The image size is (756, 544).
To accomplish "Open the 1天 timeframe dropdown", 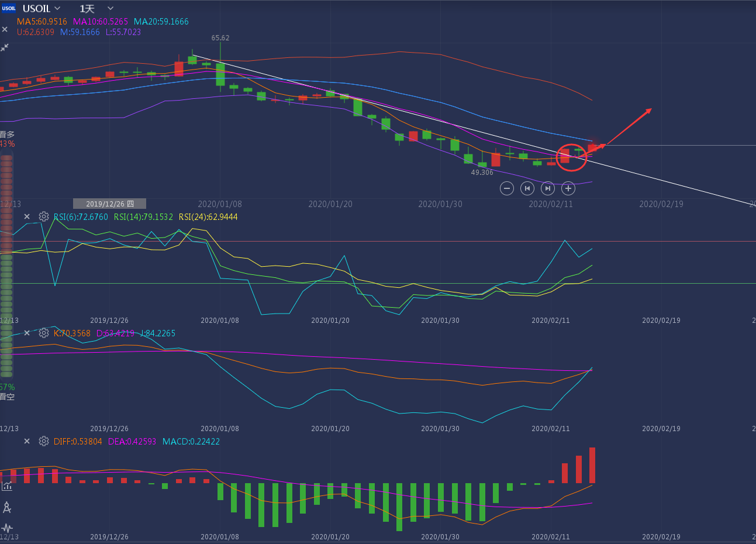I will click(96, 9).
